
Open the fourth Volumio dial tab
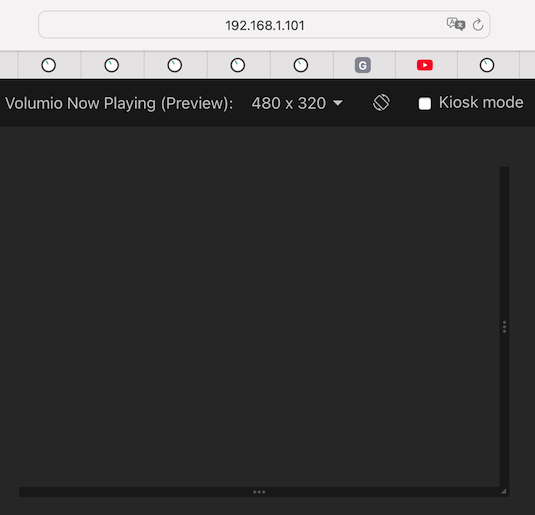[238, 65]
